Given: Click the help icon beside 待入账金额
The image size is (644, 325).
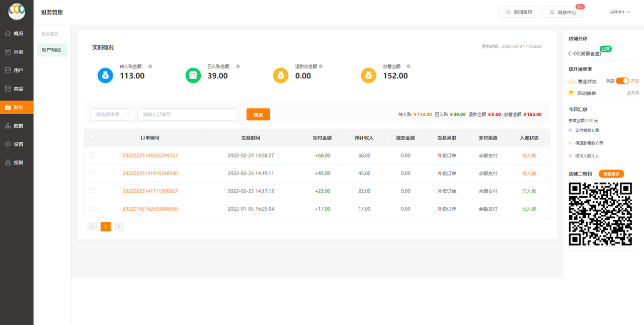Looking at the screenshot, I should [x=150, y=66].
